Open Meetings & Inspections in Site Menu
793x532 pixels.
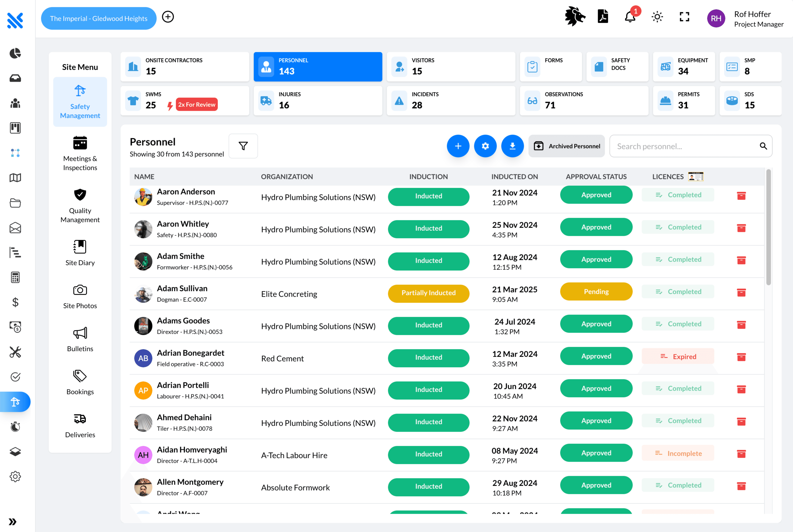[x=80, y=153]
